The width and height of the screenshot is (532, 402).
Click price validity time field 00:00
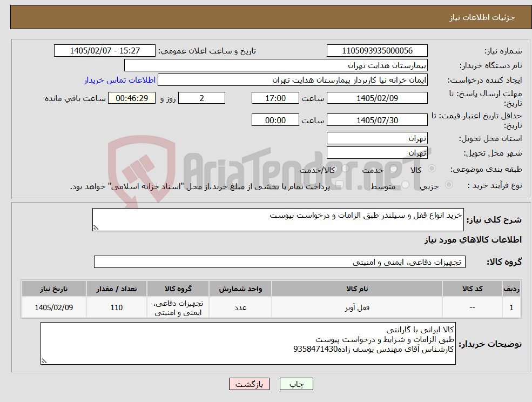click(275, 120)
